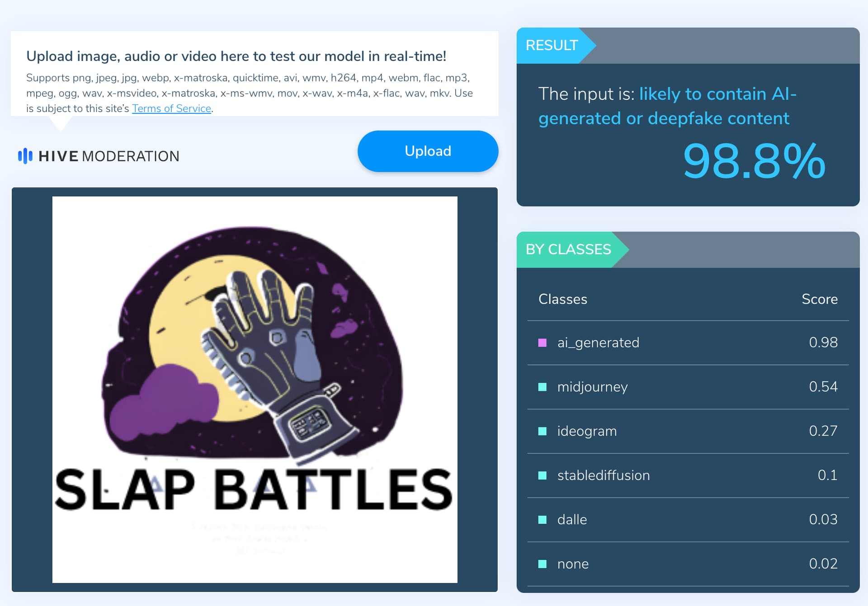Click the none class color swatch
The width and height of the screenshot is (868, 606).
542,564
